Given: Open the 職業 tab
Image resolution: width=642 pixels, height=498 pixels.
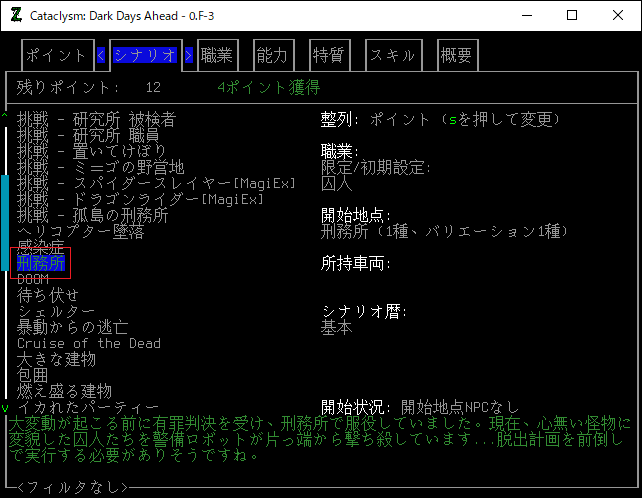Looking at the screenshot, I should point(217,55).
